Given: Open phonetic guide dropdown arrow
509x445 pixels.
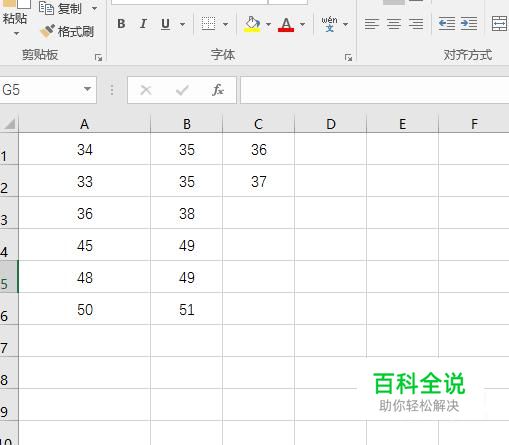Looking at the screenshot, I should coord(345,24).
